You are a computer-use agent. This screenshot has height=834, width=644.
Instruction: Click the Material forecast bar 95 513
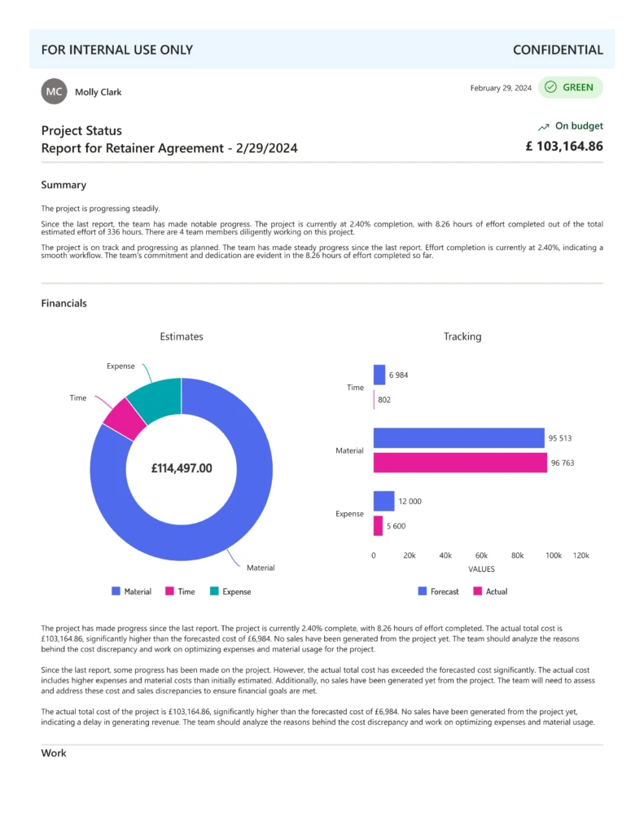[458, 438]
